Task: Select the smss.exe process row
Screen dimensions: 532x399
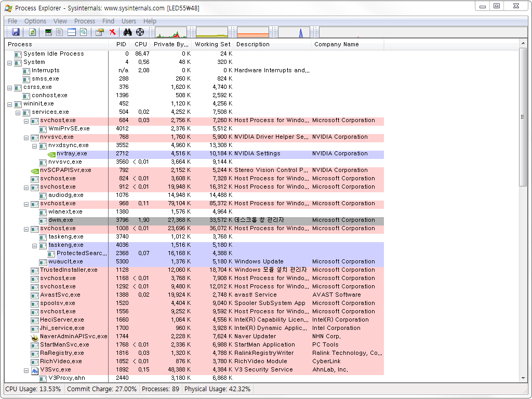Action: (x=194, y=79)
